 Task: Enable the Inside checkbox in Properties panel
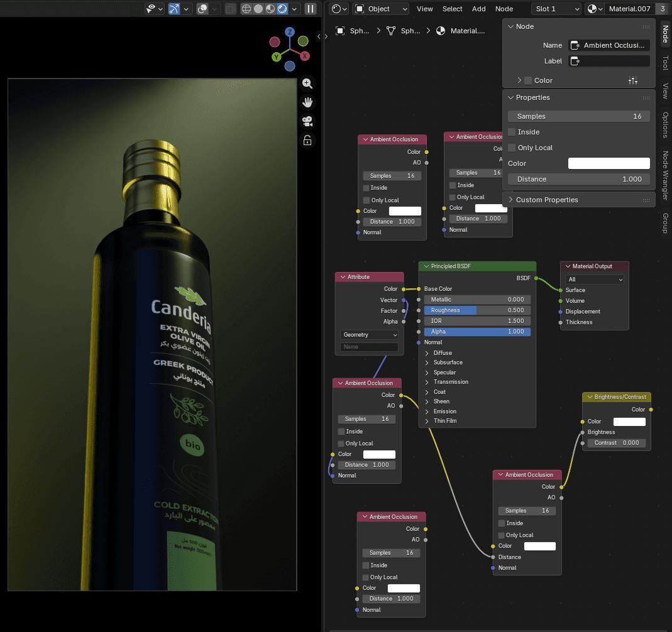coord(512,132)
